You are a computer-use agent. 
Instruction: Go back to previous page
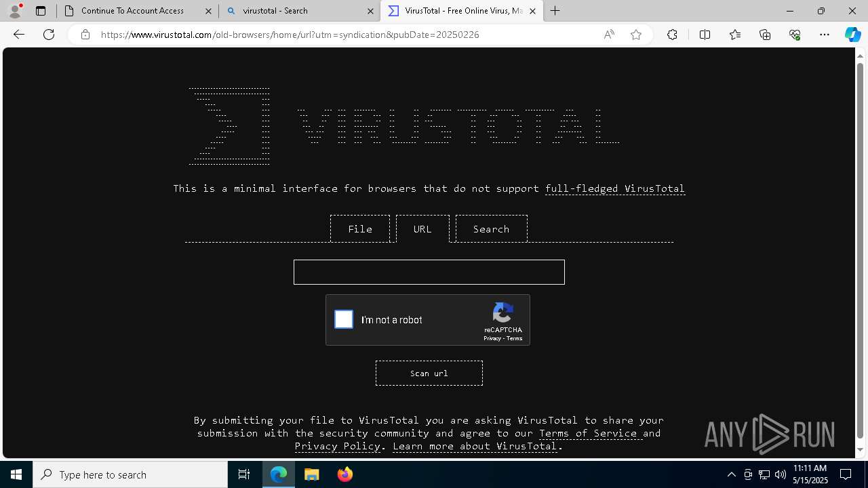coord(19,35)
